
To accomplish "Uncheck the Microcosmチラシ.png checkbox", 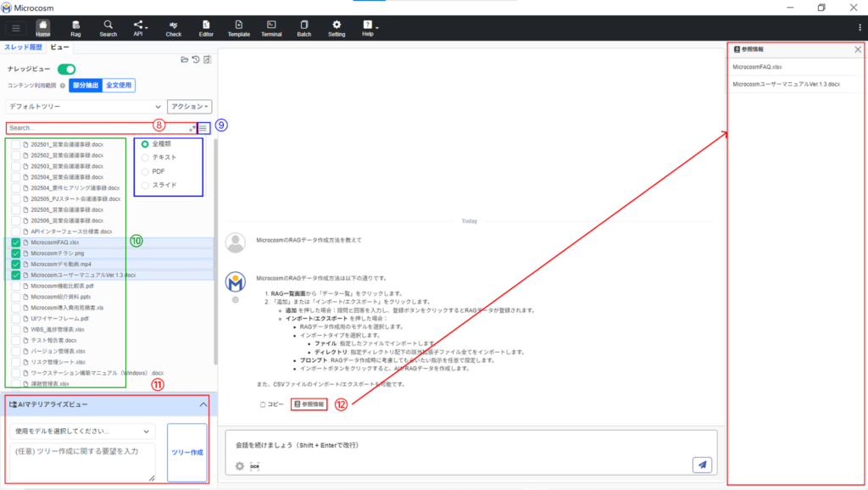I will (15, 253).
